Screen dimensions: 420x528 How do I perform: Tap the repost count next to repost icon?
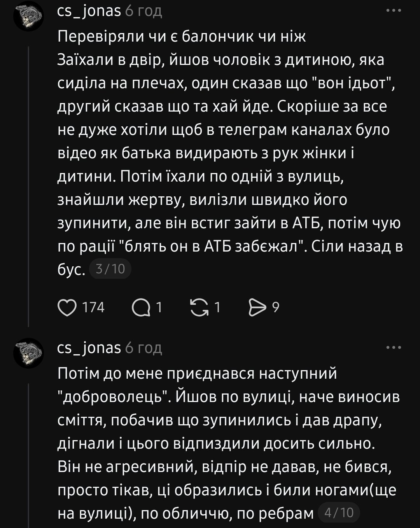[217, 308]
